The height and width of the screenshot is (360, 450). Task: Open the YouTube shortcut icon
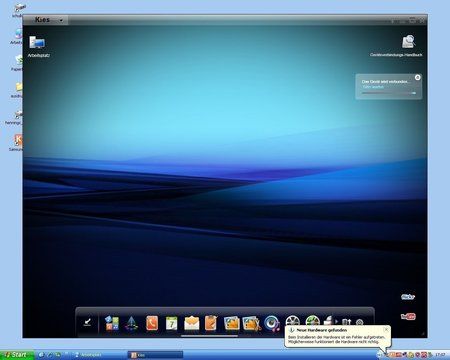coord(408,316)
